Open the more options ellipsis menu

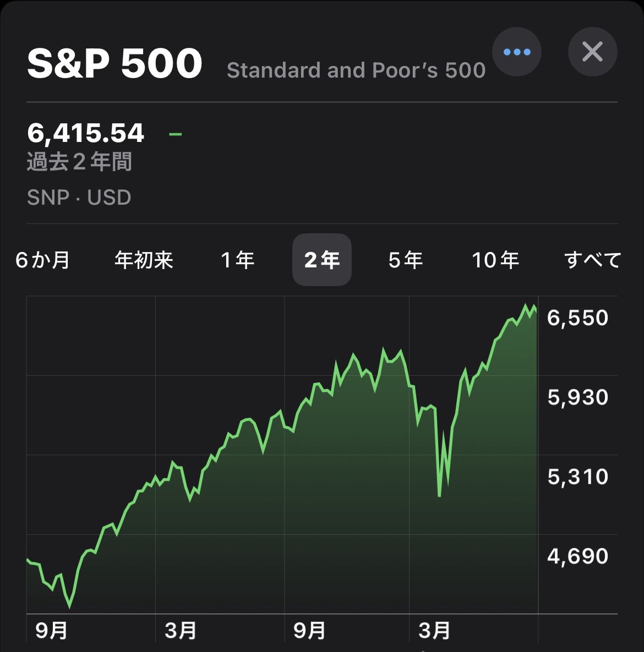(x=516, y=52)
